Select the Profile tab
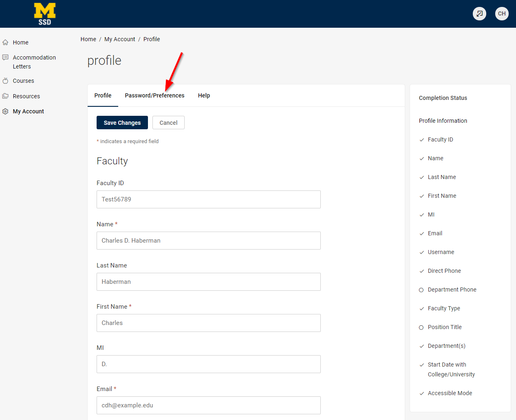Screen dimensions: 516x420 pos(103,95)
